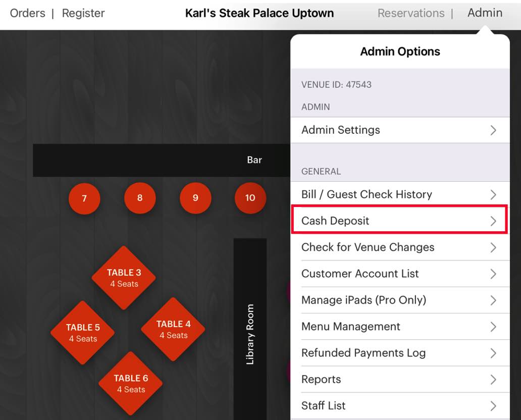Select bar seat 8

(140, 198)
